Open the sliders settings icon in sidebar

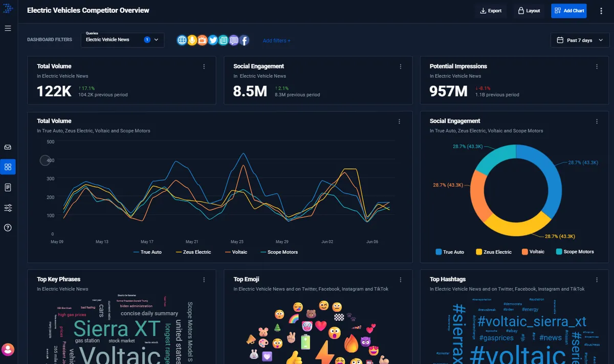8,208
